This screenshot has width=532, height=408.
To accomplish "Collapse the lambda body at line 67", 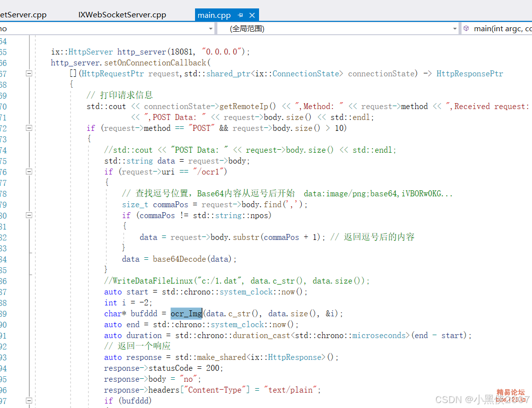I will click(x=28, y=73).
